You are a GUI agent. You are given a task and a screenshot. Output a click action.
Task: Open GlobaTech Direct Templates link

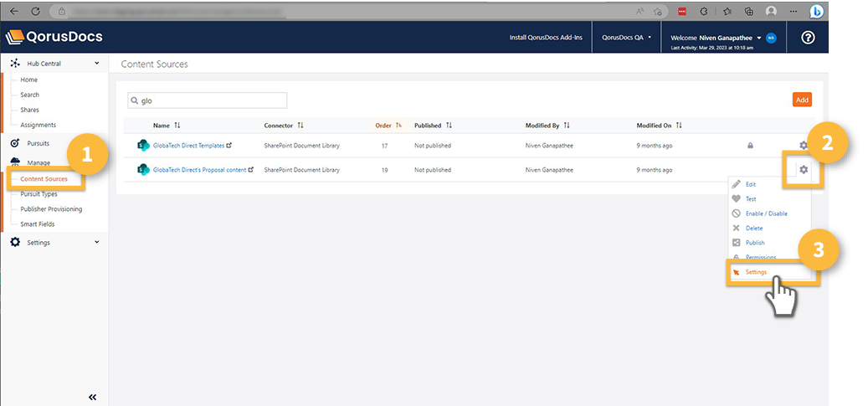pyautogui.click(x=189, y=146)
